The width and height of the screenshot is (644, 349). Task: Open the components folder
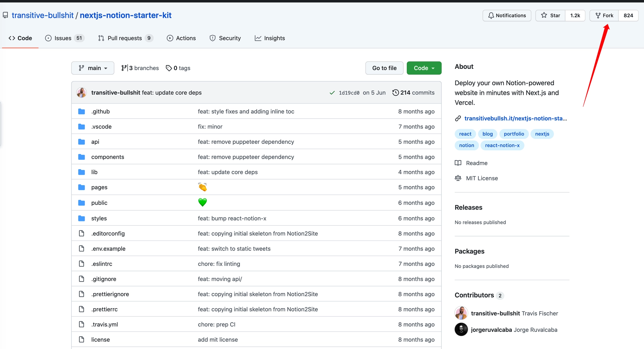pyautogui.click(x=108, y=157)
